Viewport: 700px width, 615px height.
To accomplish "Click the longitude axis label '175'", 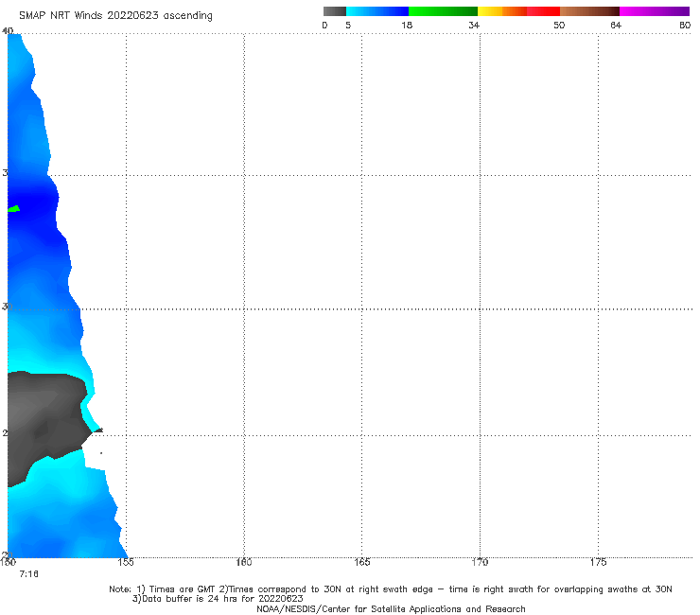I will point(598,562).
